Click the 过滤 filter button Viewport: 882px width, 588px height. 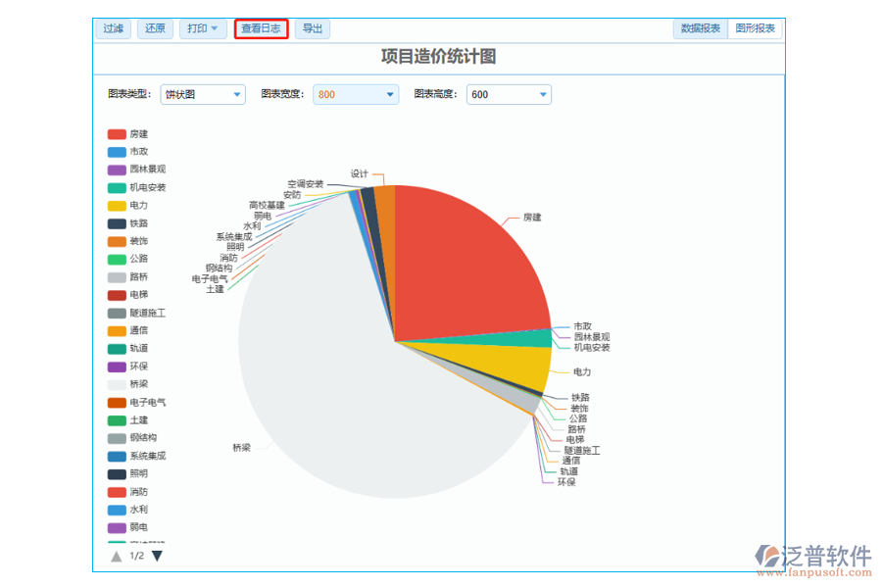coord(113,29)
